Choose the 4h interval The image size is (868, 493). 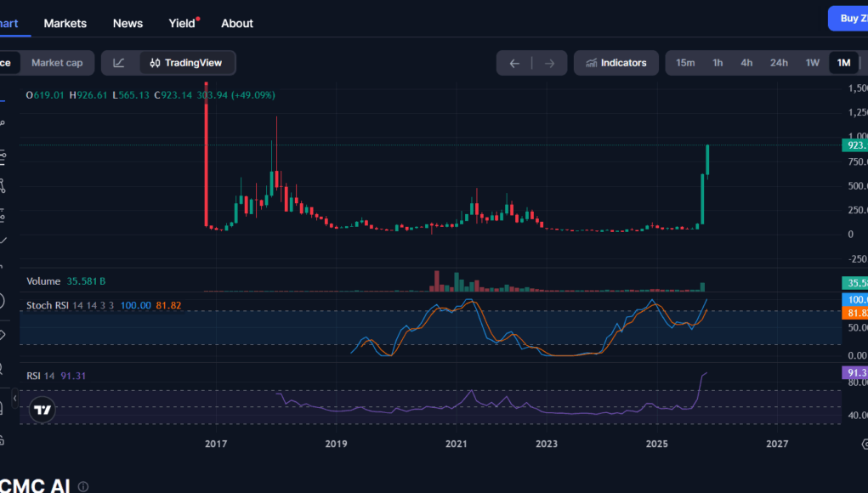pos(746,63)
